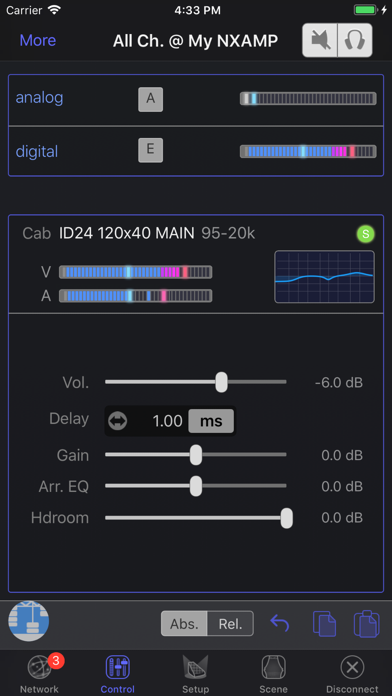This screenshot has height=696, width=392.
Task: Click the digital input level meter
Action: [x=308, y=151]
